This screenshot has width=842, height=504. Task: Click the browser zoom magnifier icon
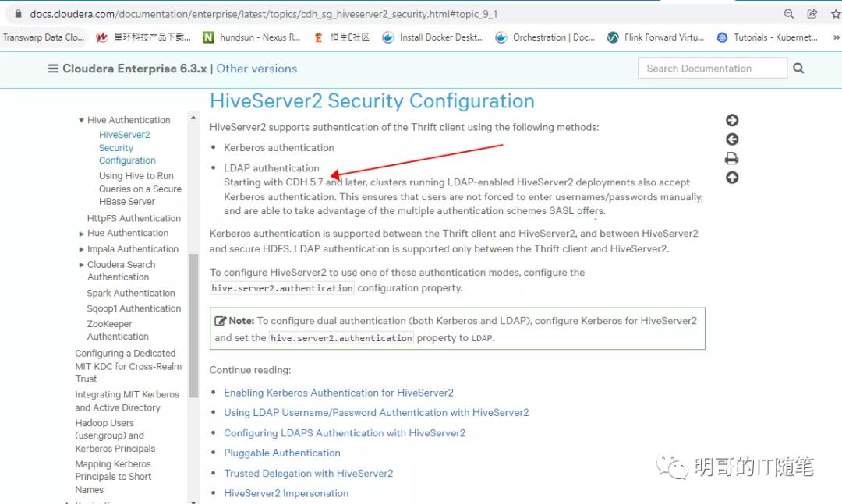coord(789,14)
